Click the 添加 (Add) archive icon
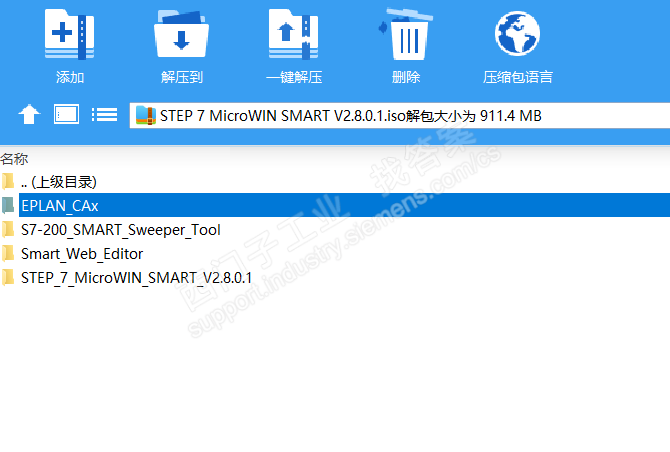 click(70, 34)
